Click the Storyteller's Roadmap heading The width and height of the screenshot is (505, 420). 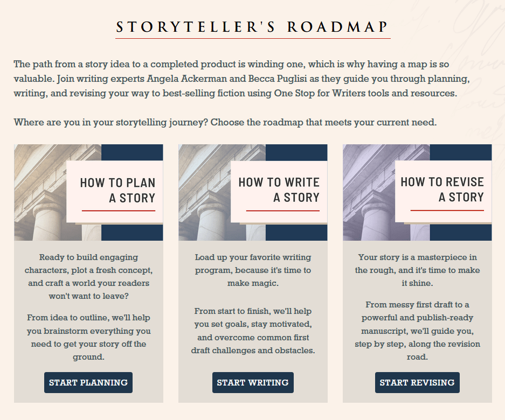coord(253,27)
